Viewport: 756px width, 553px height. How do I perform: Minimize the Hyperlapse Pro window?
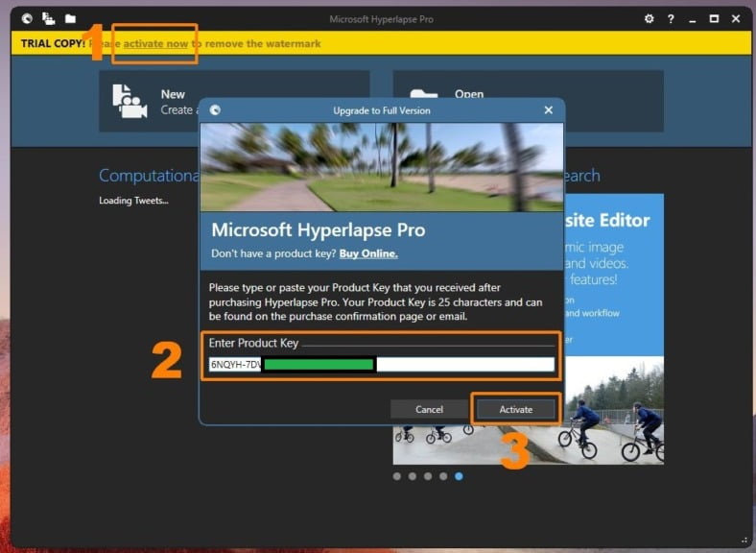[x=693, y=19]
